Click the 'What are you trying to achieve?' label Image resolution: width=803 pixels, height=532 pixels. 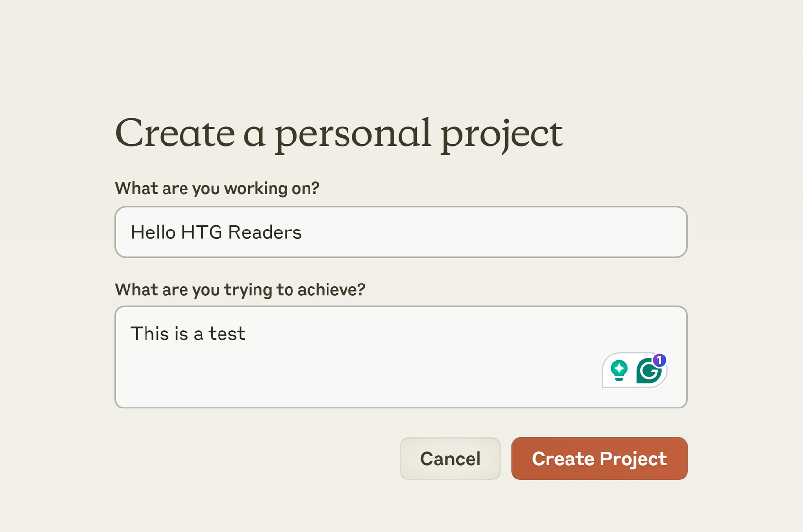click(x=239, y=289)
